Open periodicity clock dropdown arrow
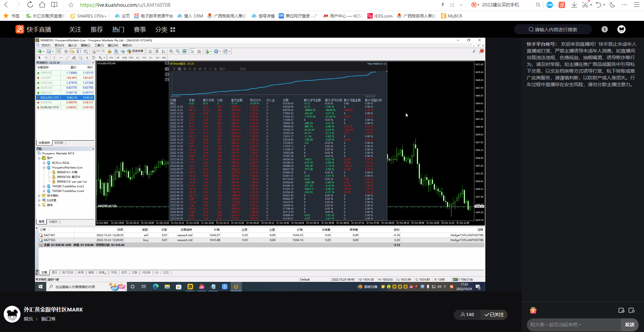 220,51
